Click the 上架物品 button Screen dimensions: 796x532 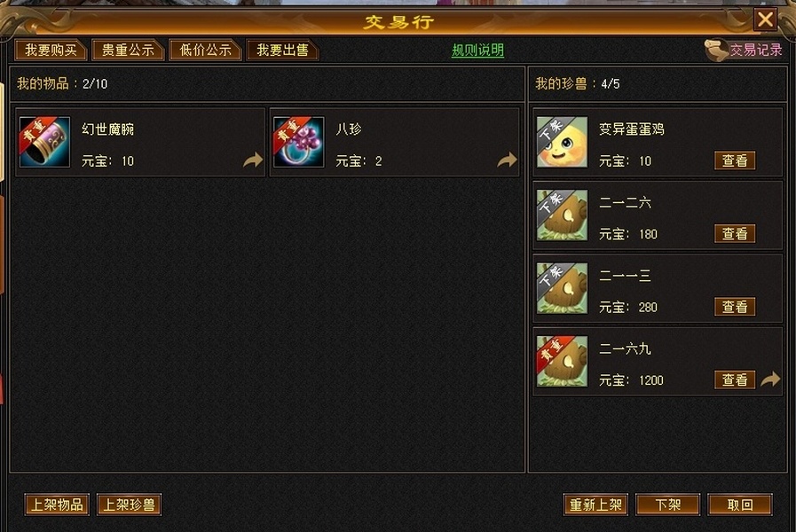[x=57, y=505]
